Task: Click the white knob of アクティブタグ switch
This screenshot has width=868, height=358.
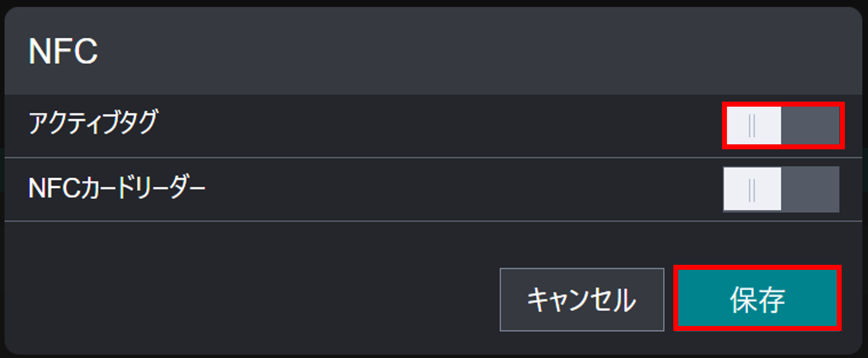Action: click(754, 125)
